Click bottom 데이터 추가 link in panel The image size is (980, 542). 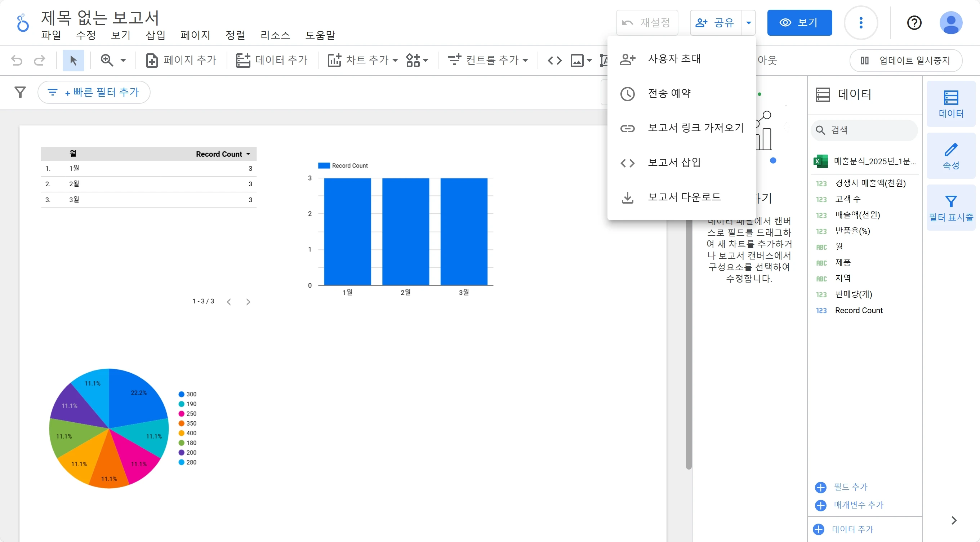click(843, 529)
